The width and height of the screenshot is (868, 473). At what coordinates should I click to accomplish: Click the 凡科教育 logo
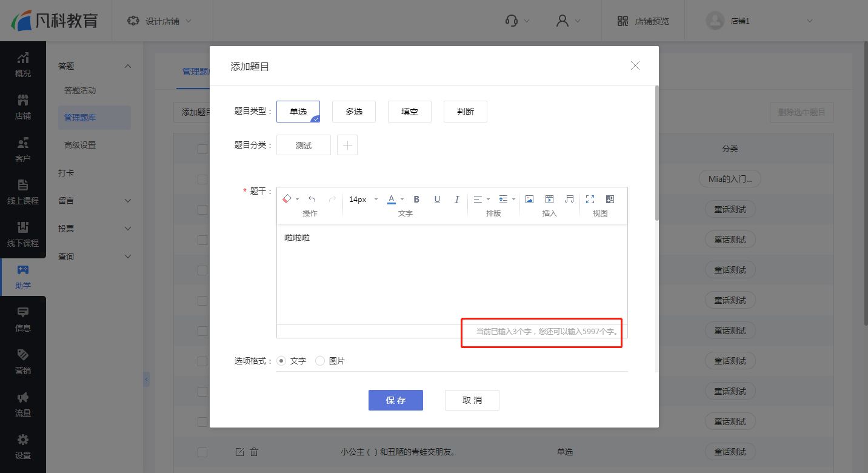pos(55,21)
